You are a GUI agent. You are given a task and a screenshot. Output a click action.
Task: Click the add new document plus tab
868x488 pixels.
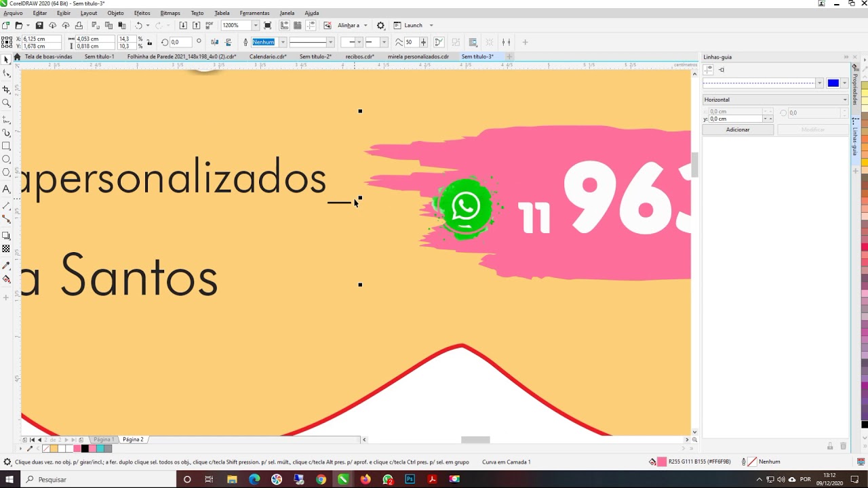(509, 56)
